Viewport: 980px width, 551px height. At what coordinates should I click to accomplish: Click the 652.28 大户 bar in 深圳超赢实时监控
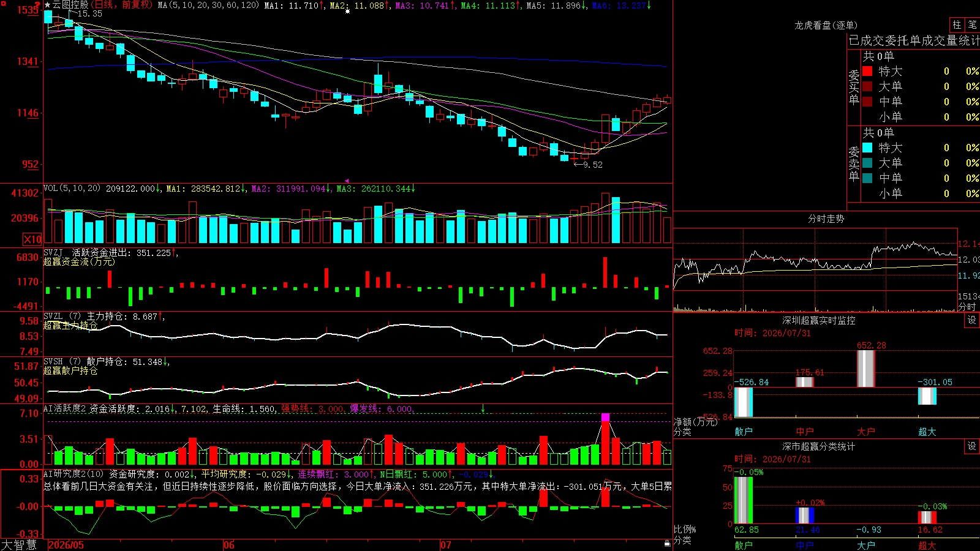point(866,369)
